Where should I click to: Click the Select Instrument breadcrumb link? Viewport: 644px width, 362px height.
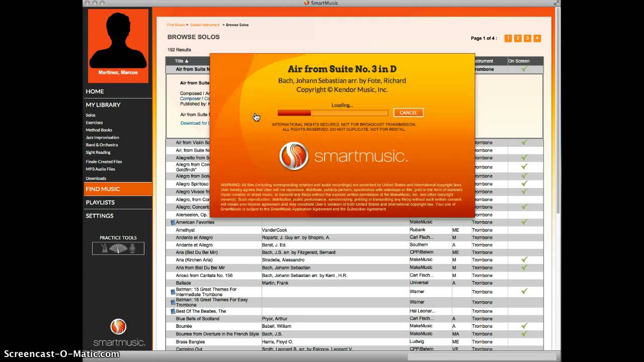click(x=205, y=25)
